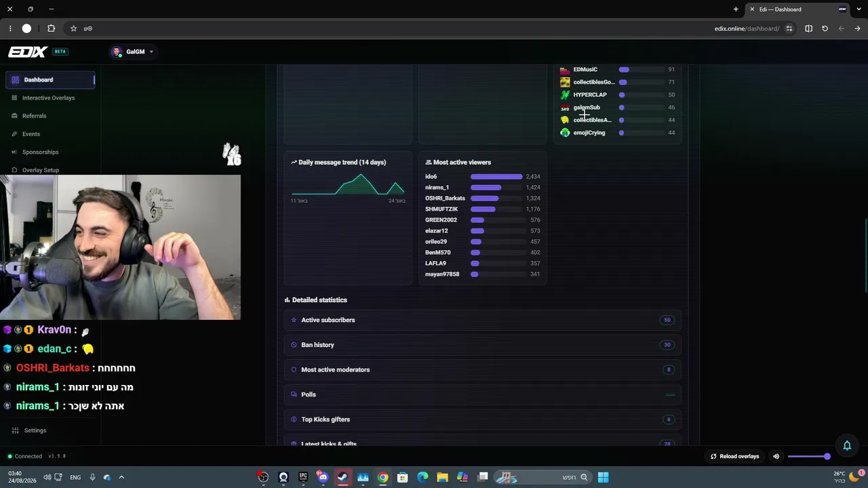The width and height of the screenshot is (868, 488).
Task: Click the Active subscribers star icon
Action: tap(294, 320)
